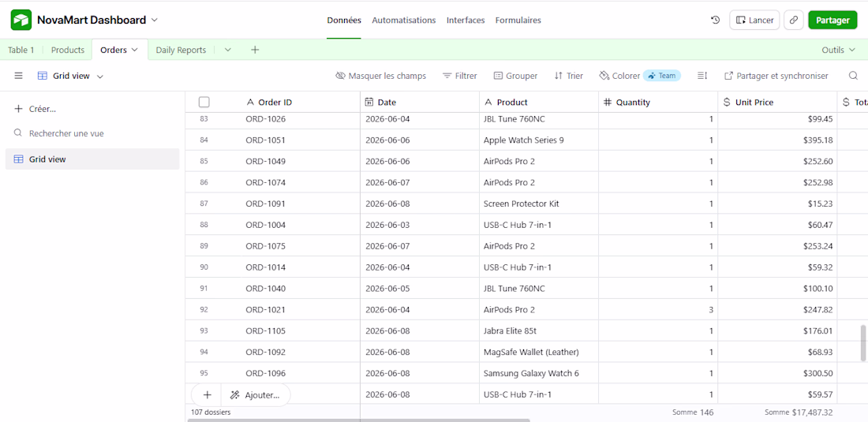The image size is (868, 422).
Task: Click the horizontal scrollbar at bottom
Action: point(359,420)
